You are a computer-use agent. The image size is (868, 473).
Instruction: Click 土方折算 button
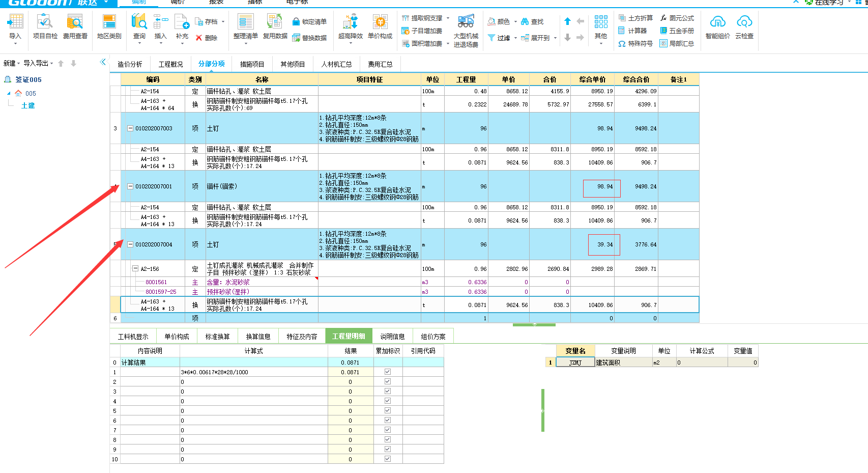point(635,18)
